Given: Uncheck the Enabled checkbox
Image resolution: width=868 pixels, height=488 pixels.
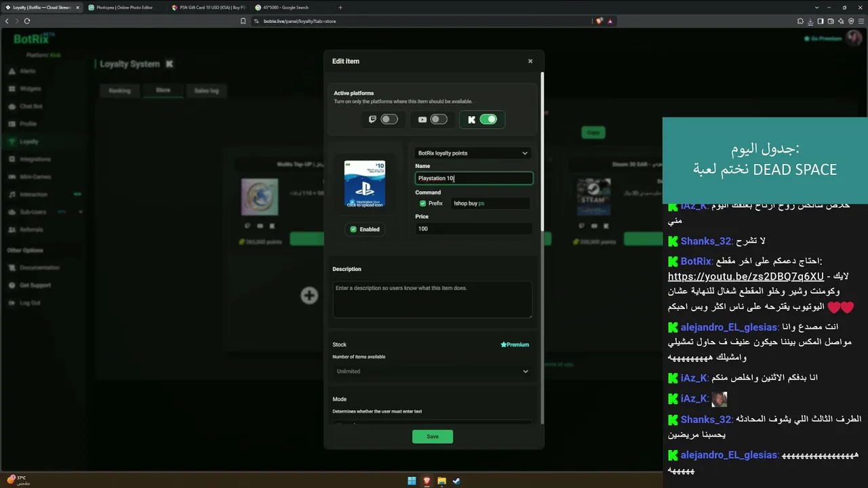Looking at the screenshot, I should tap(353, 229).
